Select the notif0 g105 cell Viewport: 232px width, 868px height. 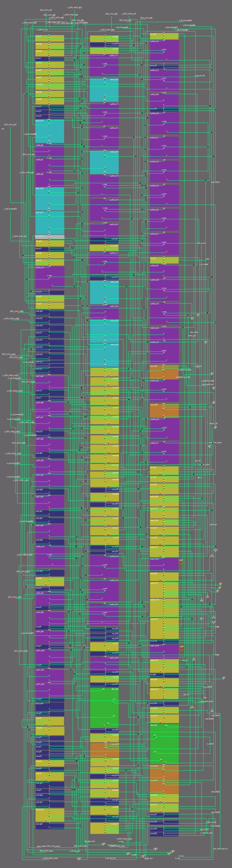(104, 230)
